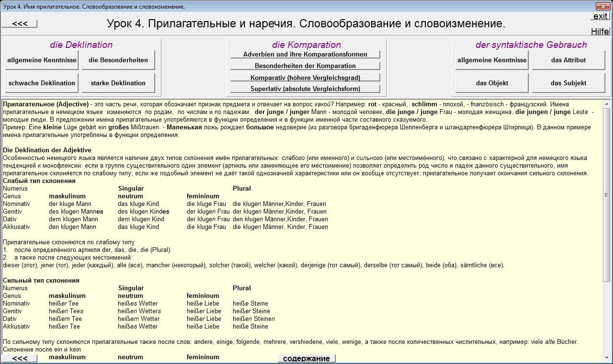The image size is (613, 364).
Task: Open 'das Subjekt' section
Action: click(x=568, y=83)
